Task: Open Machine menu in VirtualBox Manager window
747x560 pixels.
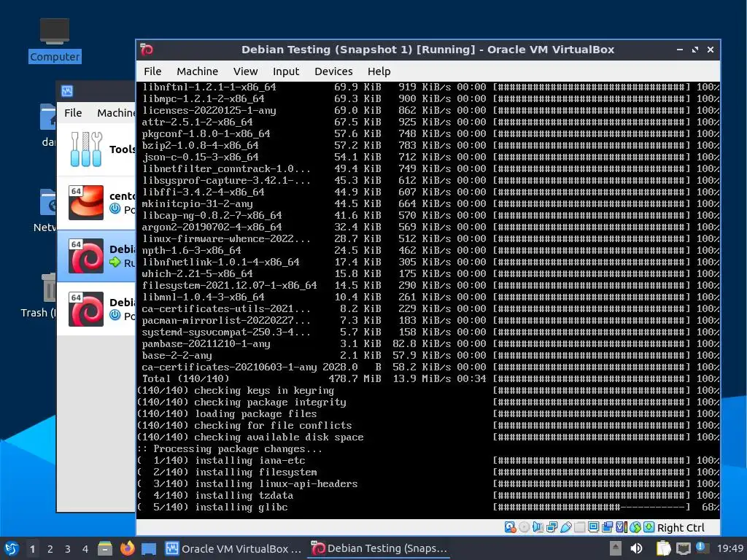Action: point(116,113)
